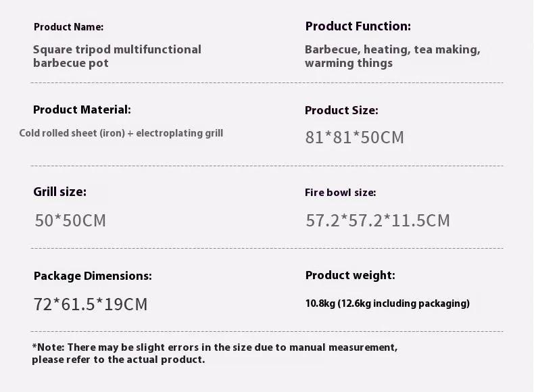Click the "Product weight:" heading
Screen dimensions: 534x392
point(350,275)
